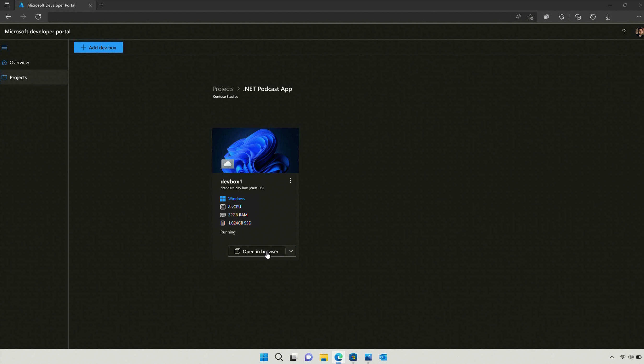Screen dimensions: 644x364
Task: Expand the Open in browser dropdown arrow
Action: click(291, 251)
